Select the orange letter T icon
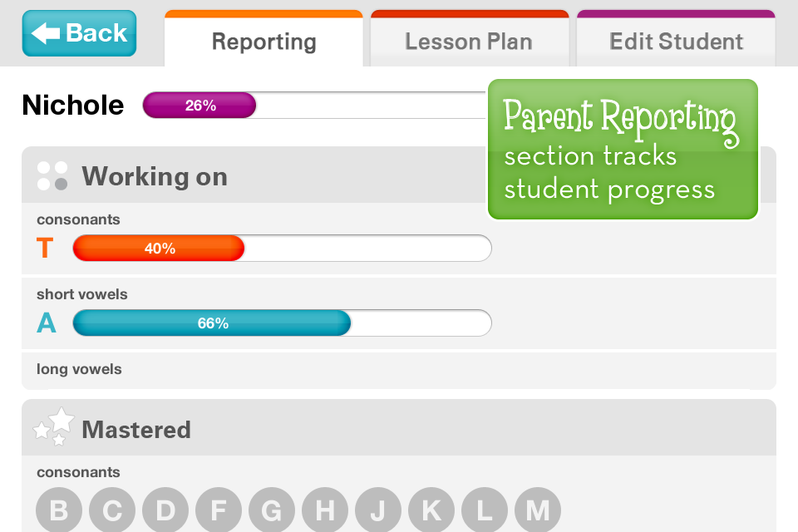 [45, 248]
